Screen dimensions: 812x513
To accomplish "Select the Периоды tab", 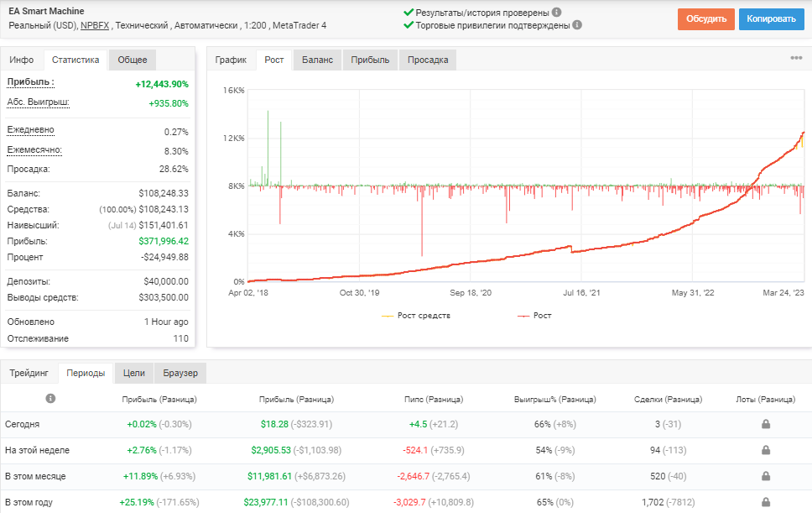I will (86, 373).
